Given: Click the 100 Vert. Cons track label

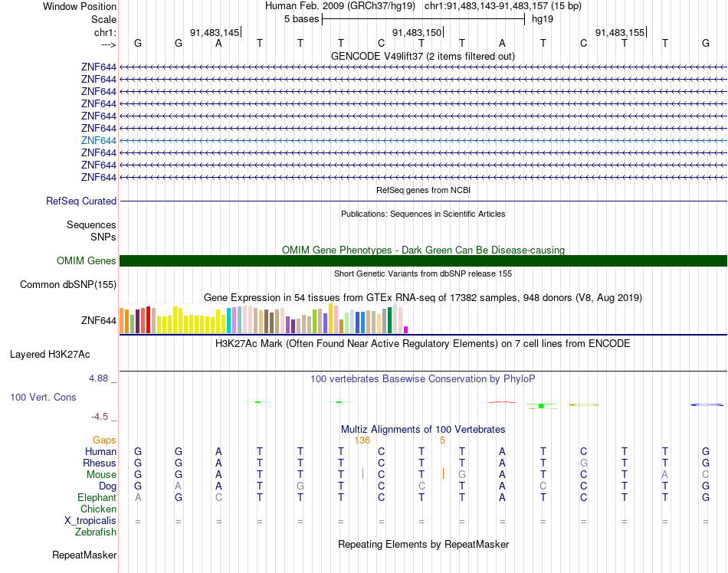Looking at the screenshot, I should (43, 397).
